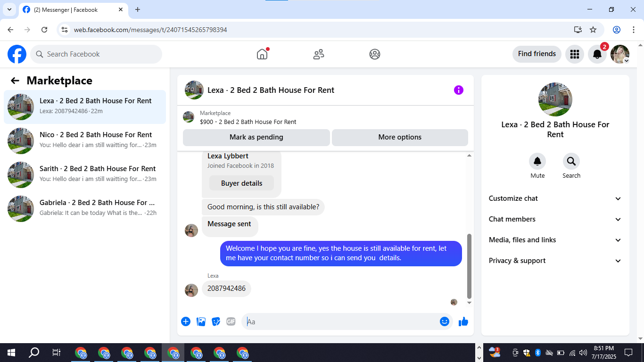Expand Privacy & support section
The image size is (644, 362).
coord(555,261)
